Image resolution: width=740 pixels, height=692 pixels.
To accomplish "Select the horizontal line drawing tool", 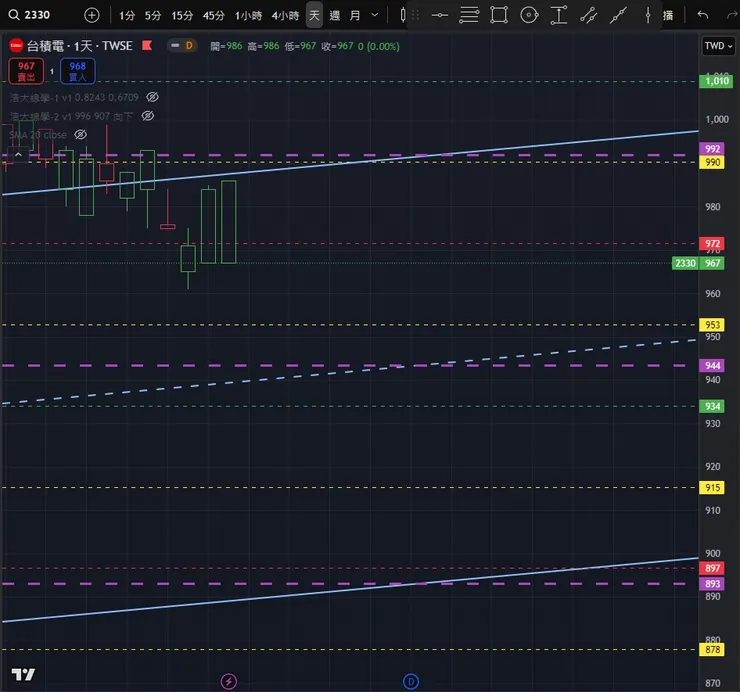I will tap(439, 15).
